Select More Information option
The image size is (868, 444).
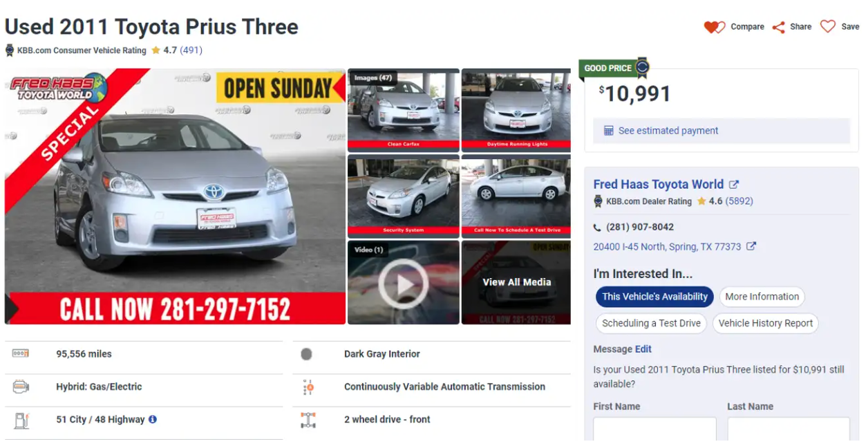762,297
